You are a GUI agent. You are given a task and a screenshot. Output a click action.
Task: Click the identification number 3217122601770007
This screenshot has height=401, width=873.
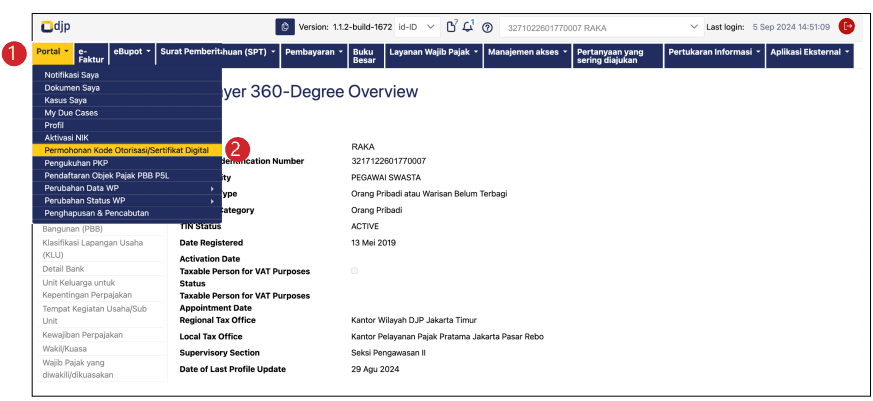click(389, 161)
